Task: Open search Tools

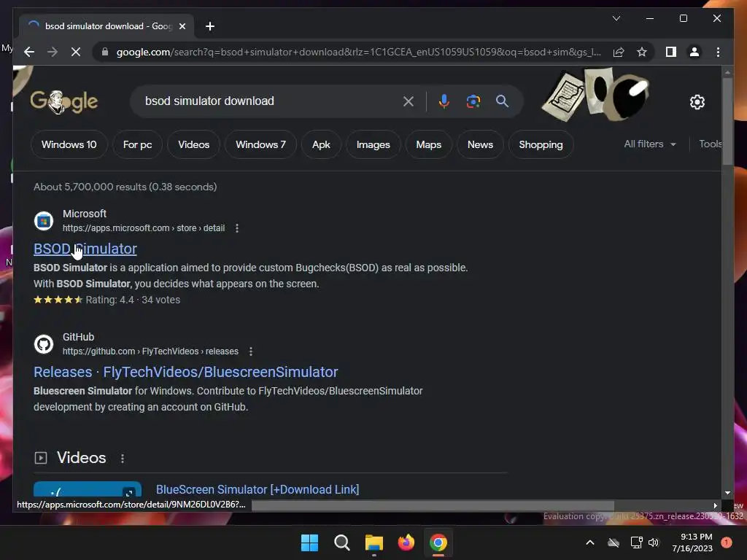Action: point(710,144)
